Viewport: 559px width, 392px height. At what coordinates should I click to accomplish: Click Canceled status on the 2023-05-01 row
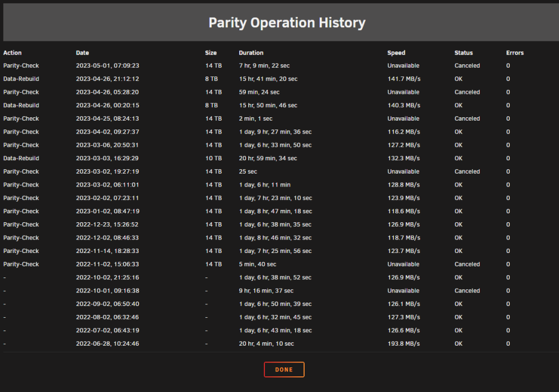(467, 65)
